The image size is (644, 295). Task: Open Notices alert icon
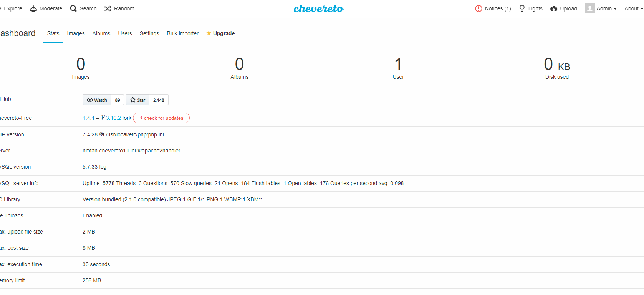tap(478, 8)
